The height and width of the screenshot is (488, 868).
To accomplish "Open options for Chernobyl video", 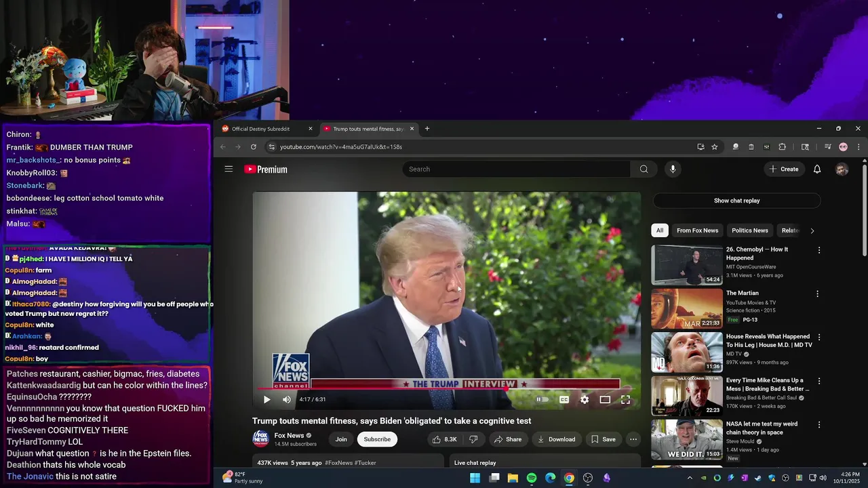I will click(x=818, y=250).
